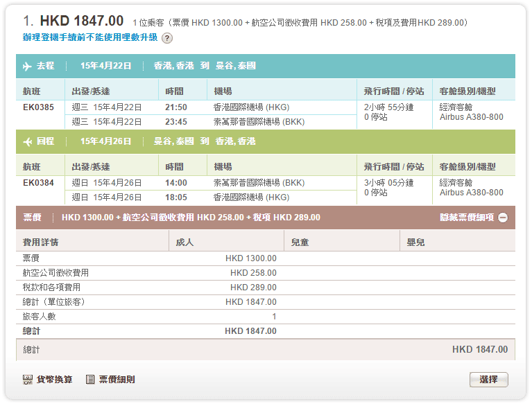
Task: Click the return flight airplane icon
Action: coord(28,142)
